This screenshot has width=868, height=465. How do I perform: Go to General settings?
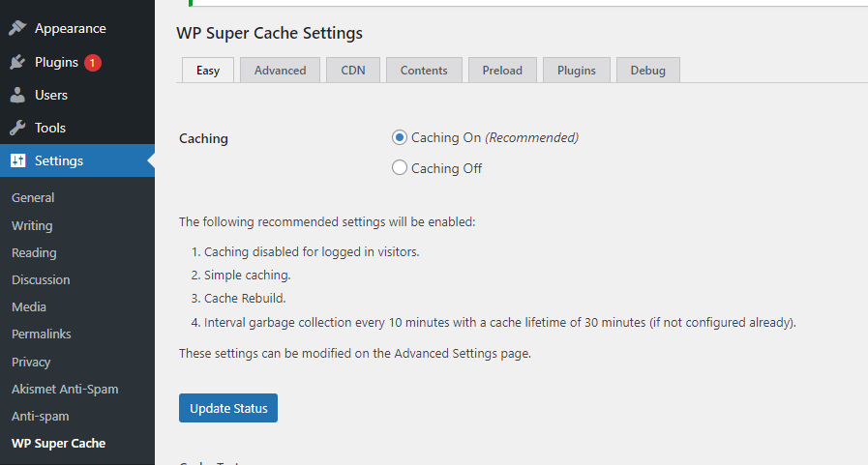33,197
